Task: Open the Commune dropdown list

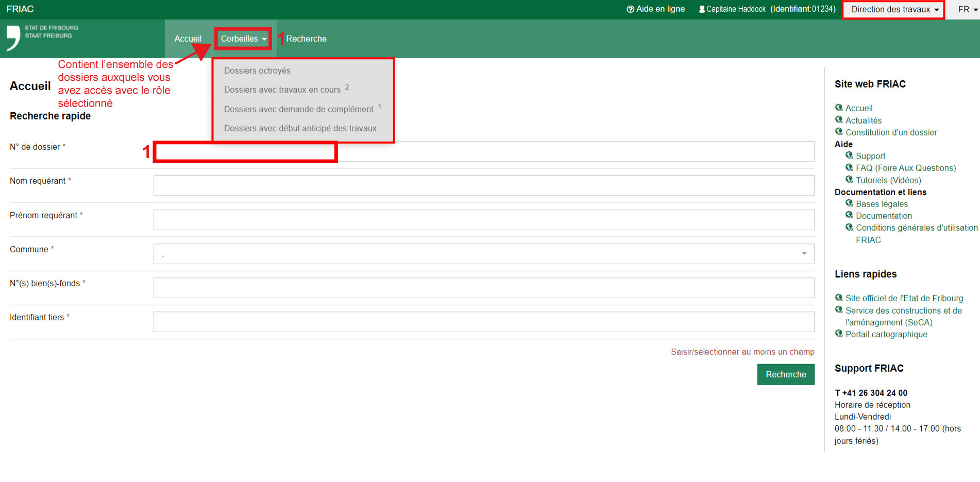Action: pos(483,254)
